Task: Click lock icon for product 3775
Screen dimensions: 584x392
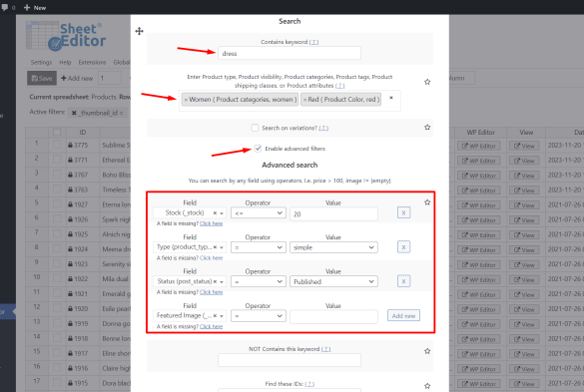Action: (x=70, y=146)
